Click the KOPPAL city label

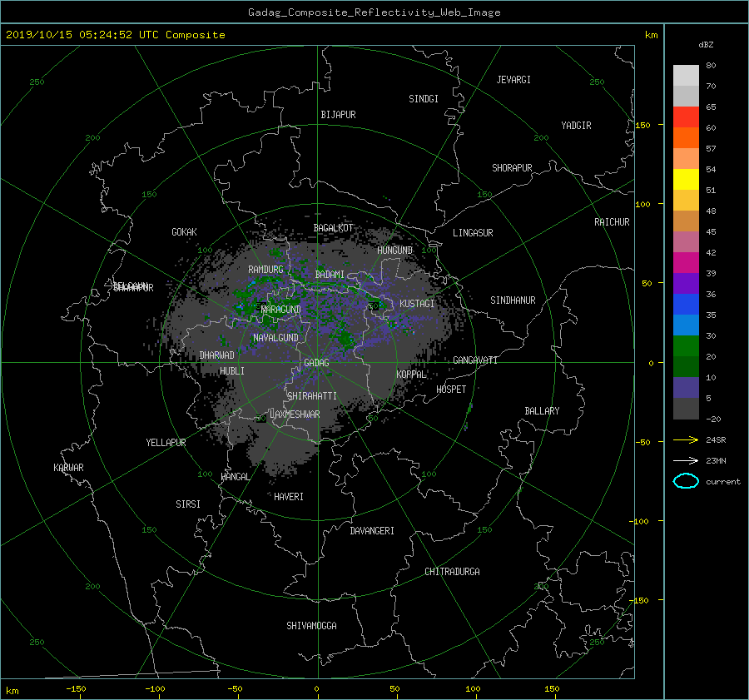tap(411, 374)
